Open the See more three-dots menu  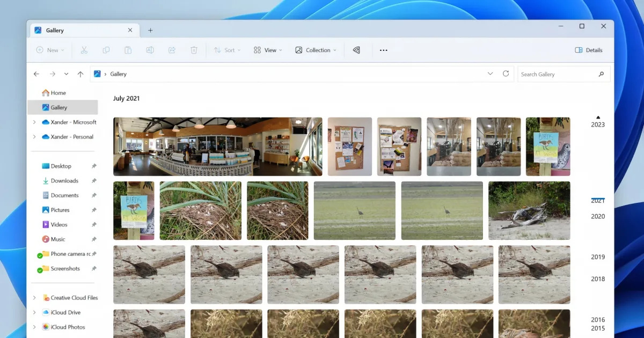(x=383, y=50)
